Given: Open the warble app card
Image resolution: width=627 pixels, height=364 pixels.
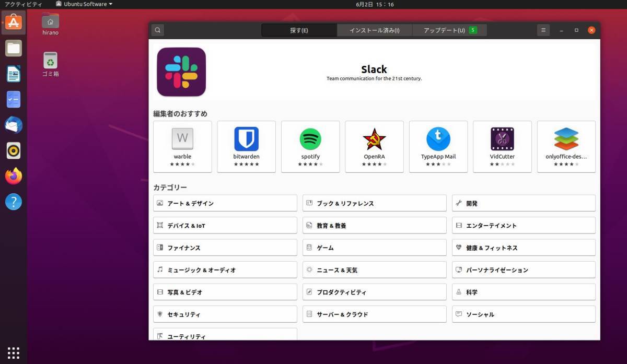Looking at the screenshot, I should coord(182,147).
